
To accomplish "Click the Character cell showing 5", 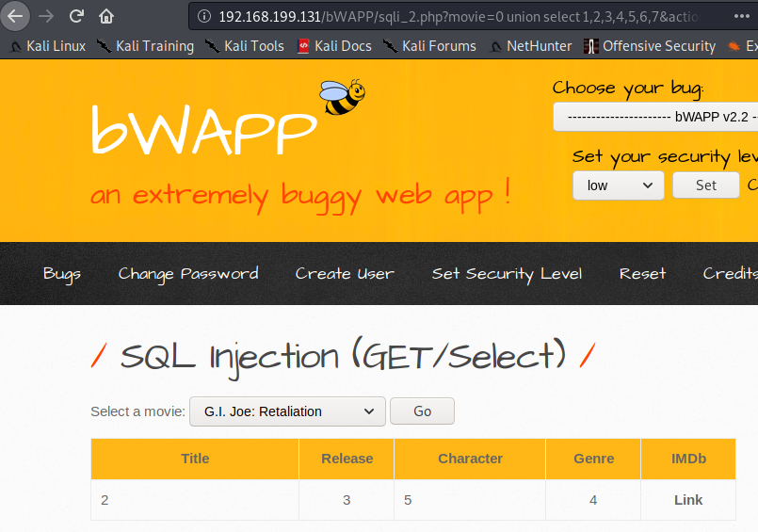I will tap(470, 500).
